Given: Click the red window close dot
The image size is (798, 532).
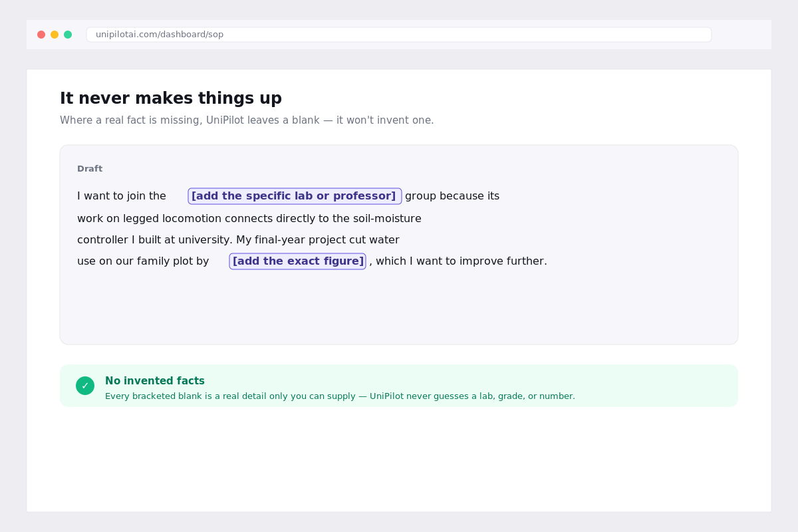Looking at the screenshot, I should point(41,35).
